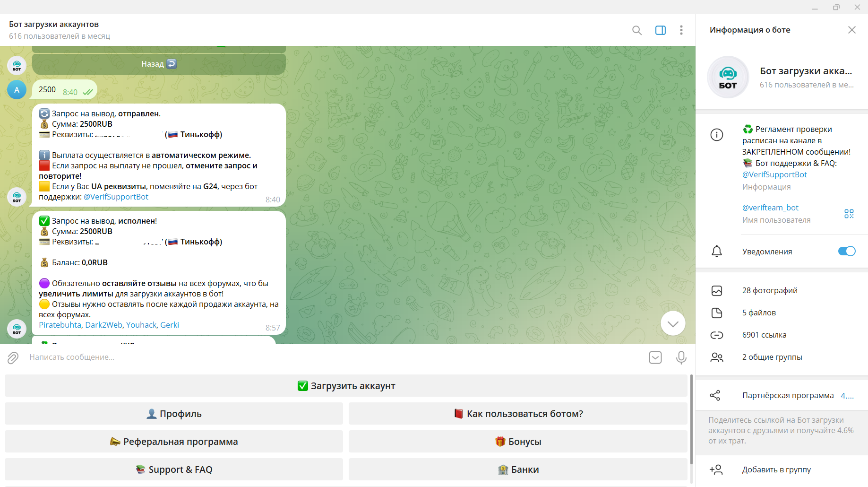
Task: Hide the bot keyboard using the command icon
Action: click(655, 357)
